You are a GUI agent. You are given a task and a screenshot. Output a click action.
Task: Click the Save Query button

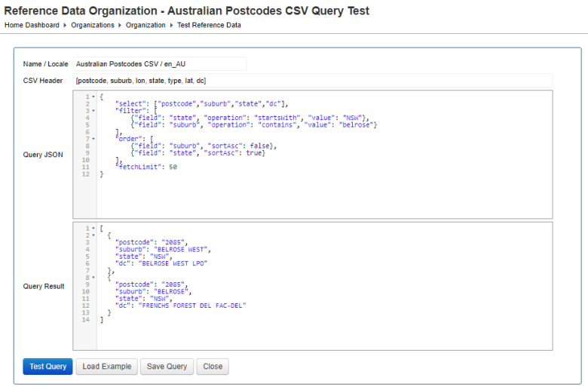[x=167, y=367]
